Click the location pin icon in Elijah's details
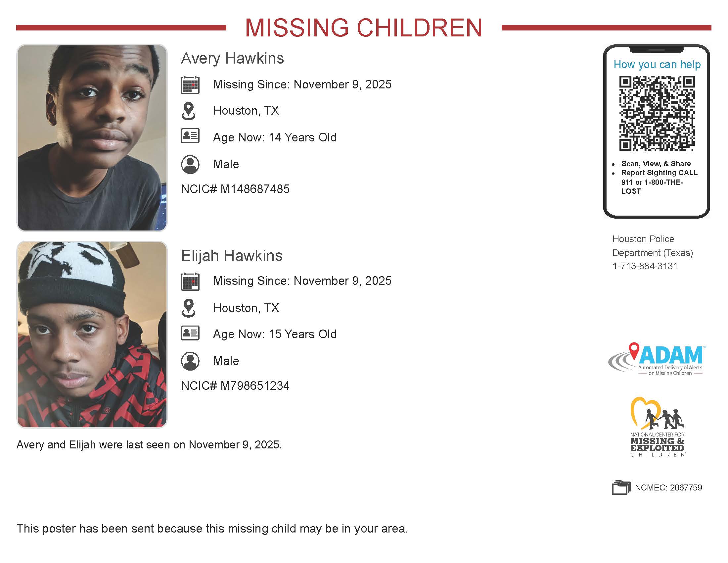 [188, 308]
